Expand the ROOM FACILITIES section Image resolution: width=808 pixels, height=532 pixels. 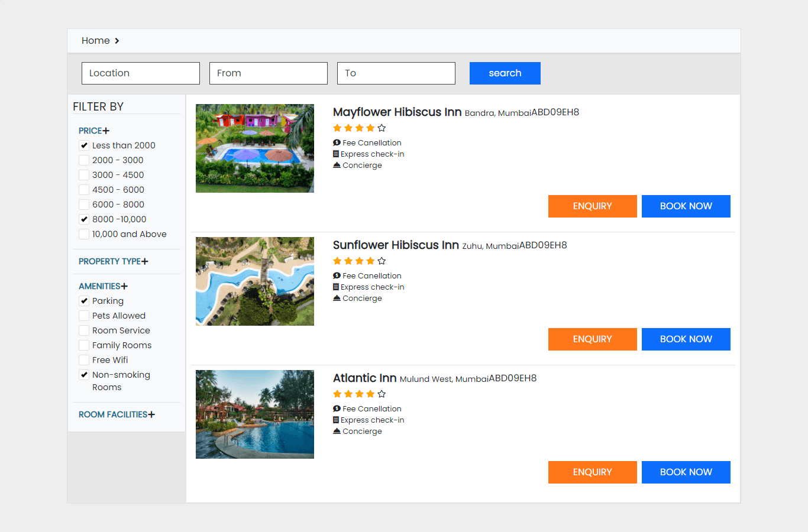coord(151,414)
